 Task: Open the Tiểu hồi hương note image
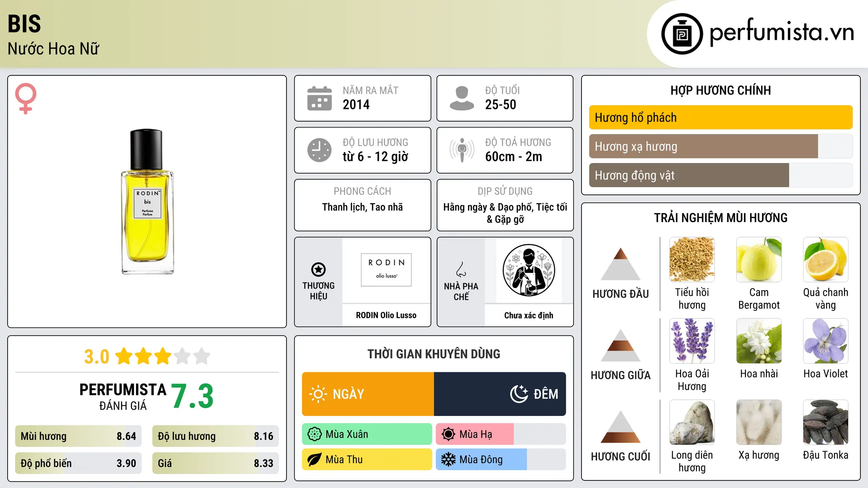pyautogui.click(x=692, y=259)
